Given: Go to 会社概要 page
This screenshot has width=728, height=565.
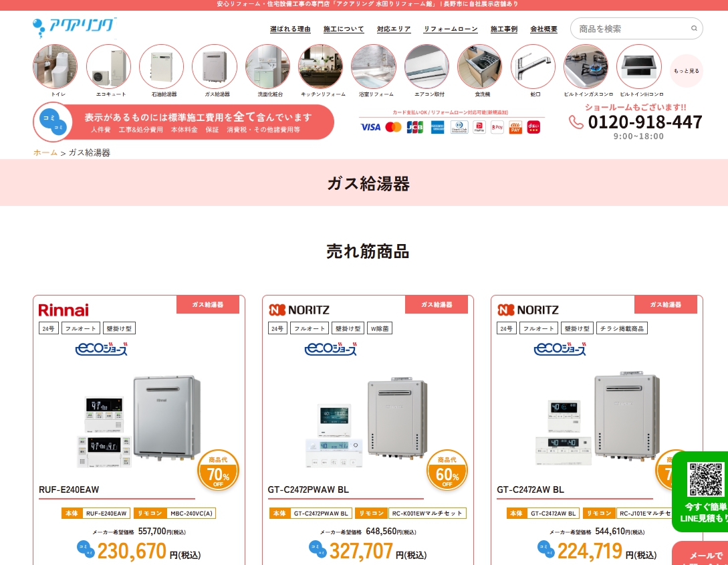Looking at the screenshot, I should [x=543, y=29].
